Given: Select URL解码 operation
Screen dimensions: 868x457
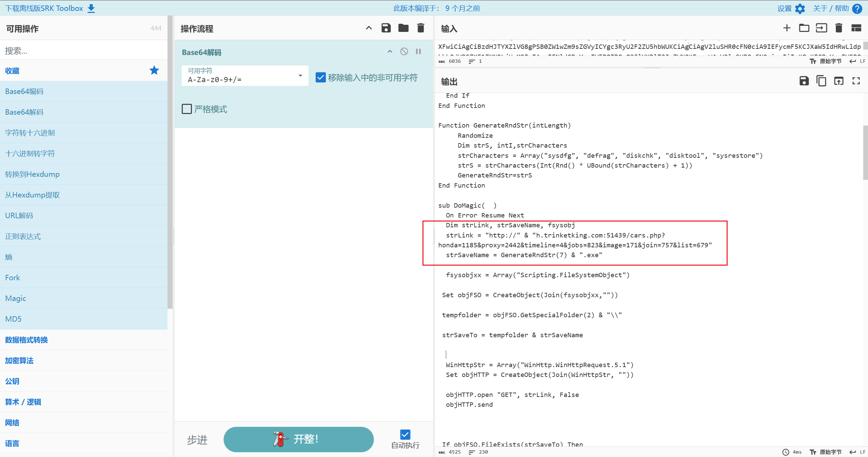Looking at the screenshot, I should pyautogui.click(x=84, y=216).
